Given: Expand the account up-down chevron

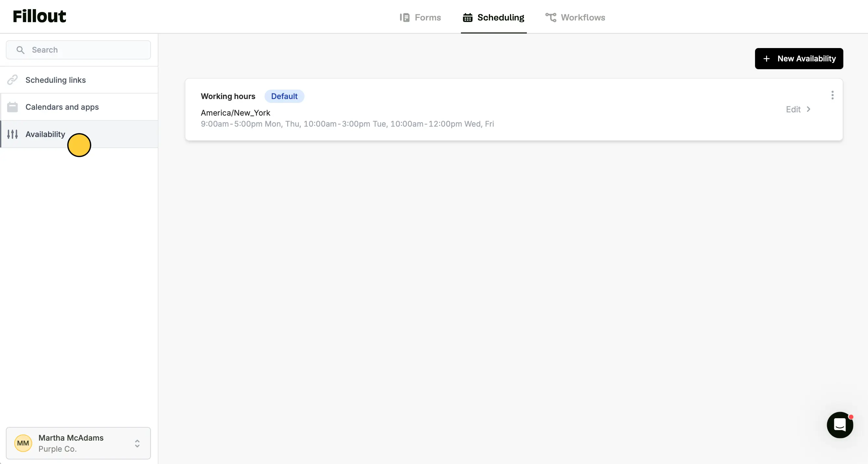Looking at the screenshot, I should [137, 443].
